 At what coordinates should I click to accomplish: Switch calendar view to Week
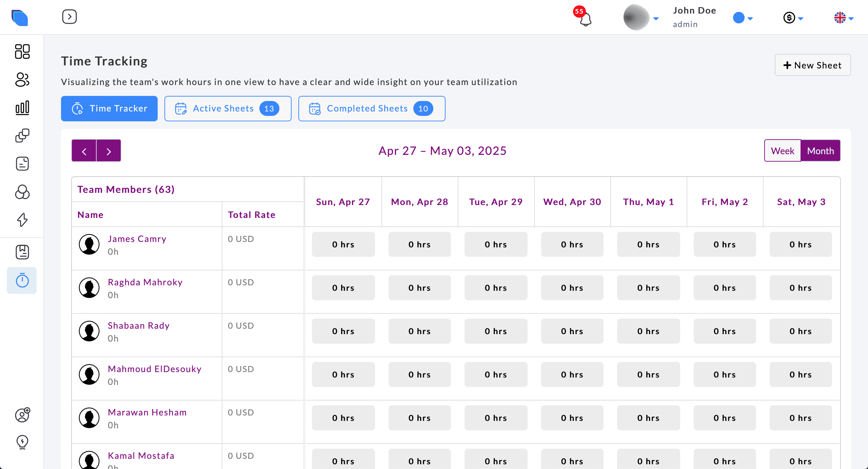(783, 151)
